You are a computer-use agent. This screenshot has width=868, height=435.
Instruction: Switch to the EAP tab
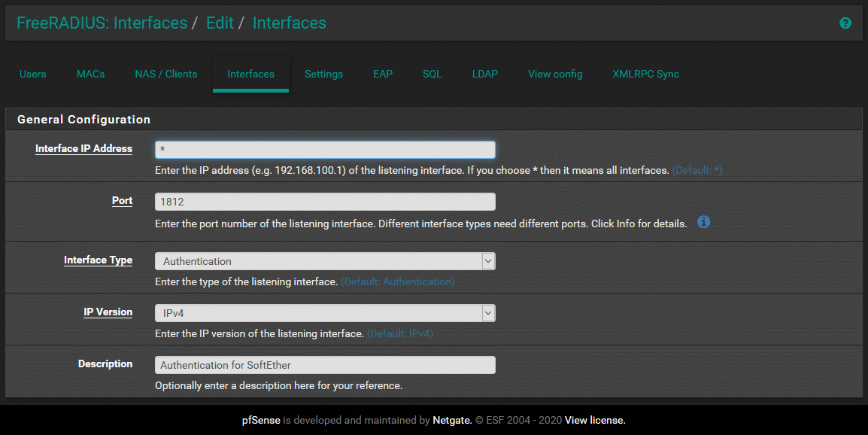[x=383, y=74]
